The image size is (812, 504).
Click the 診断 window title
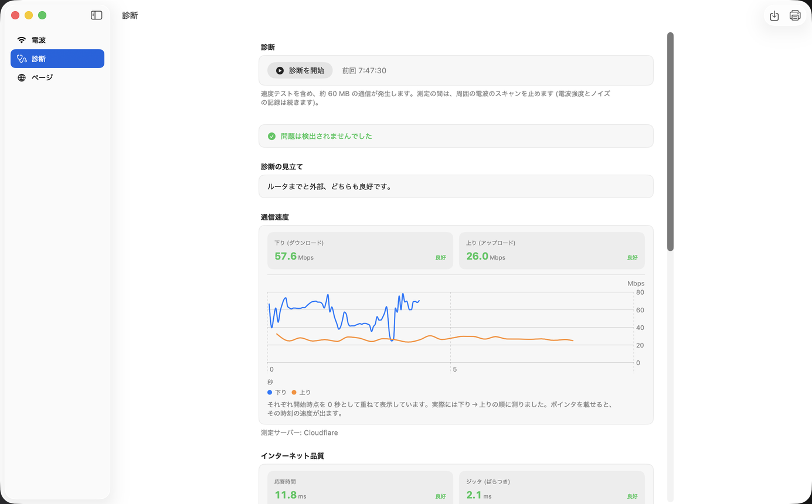130,15
